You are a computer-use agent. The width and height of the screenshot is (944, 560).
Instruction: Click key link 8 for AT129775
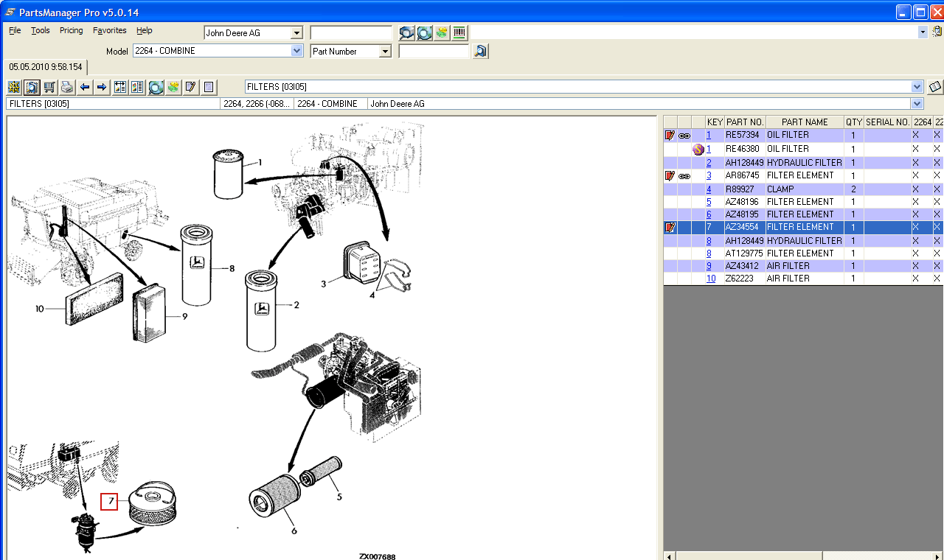pos(709,253)
